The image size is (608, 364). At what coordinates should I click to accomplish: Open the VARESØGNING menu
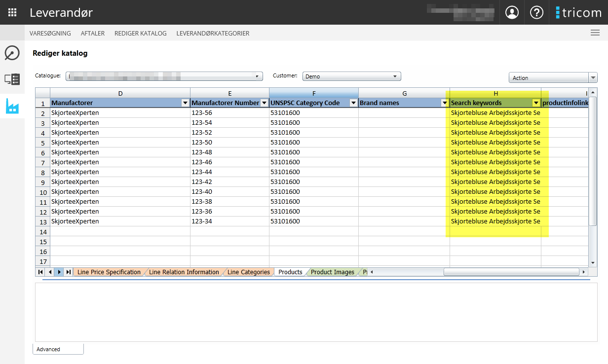tap(50, 34)
